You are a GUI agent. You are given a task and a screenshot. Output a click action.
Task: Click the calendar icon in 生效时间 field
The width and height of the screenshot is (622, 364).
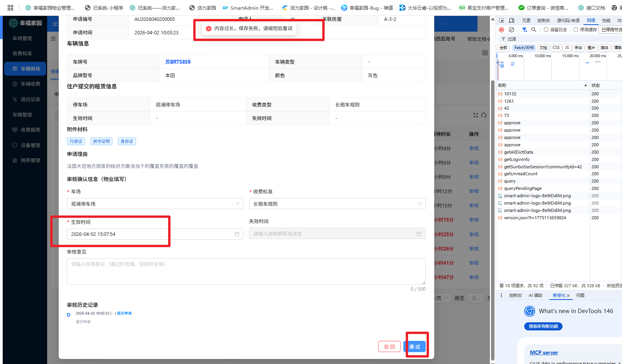237,234
